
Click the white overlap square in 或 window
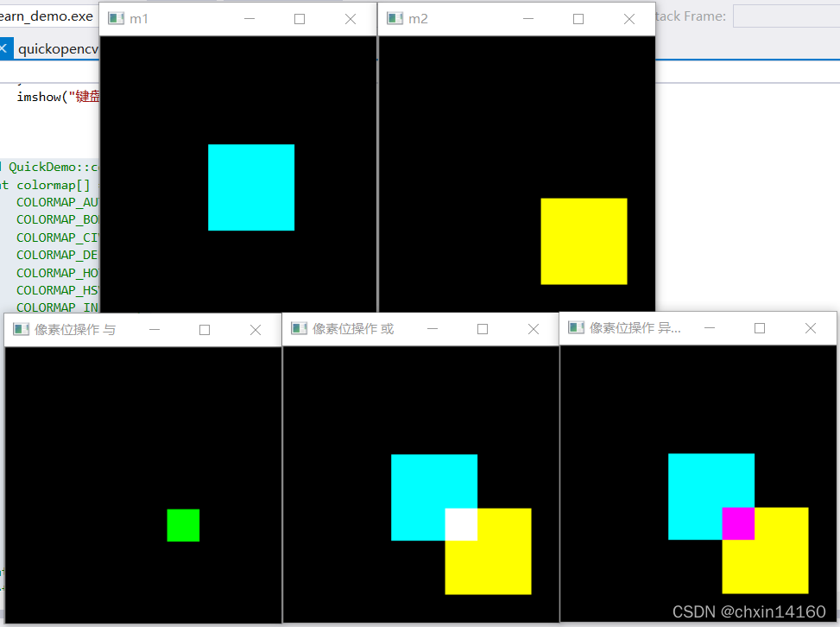(x=461, y=524)
